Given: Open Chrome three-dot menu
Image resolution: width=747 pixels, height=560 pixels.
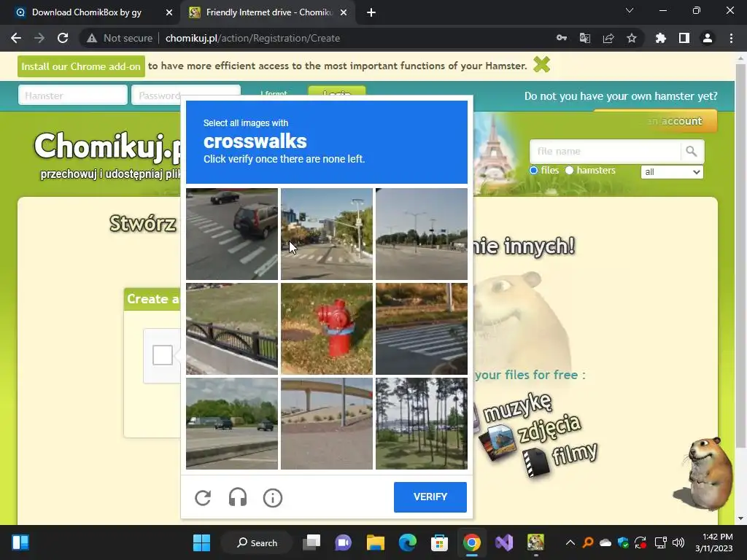Looking at the screenshot, I should point(731,38).
